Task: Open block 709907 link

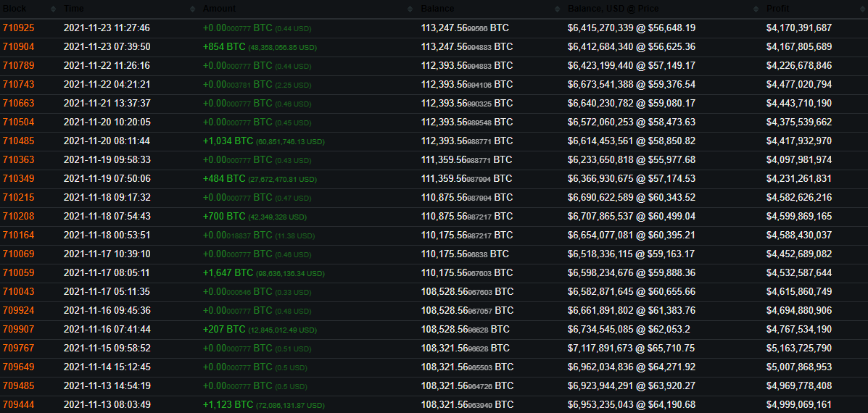Action: tap(18, 329)
